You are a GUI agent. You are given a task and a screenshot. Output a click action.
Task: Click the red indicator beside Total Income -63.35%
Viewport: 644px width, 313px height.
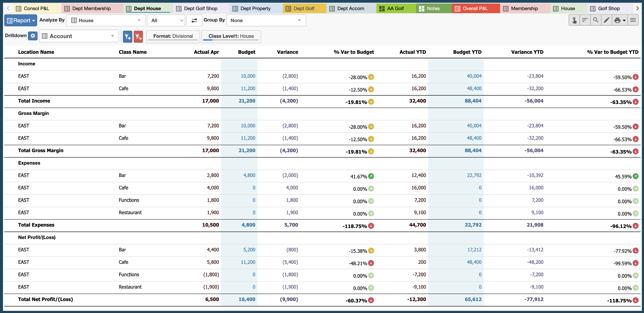point(636,102)
